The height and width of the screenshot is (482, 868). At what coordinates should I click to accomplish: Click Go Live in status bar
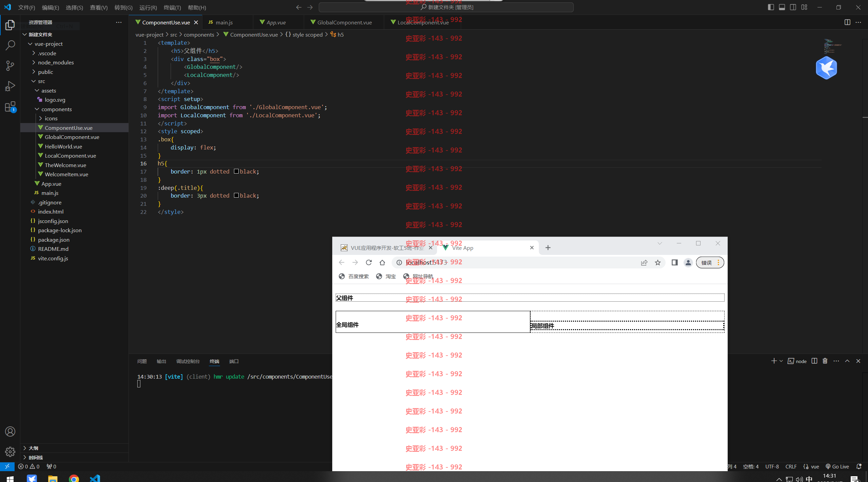pyautogui.click(x=837, y=466)
